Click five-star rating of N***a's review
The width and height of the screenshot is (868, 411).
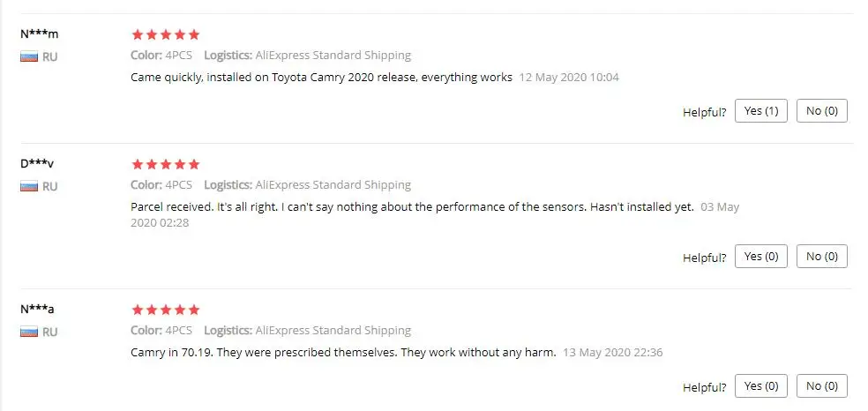point(165,310)
